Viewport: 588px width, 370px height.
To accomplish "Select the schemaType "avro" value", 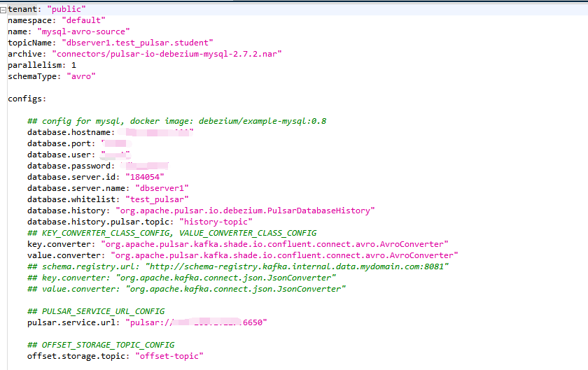I will click(x=81, y=76).
